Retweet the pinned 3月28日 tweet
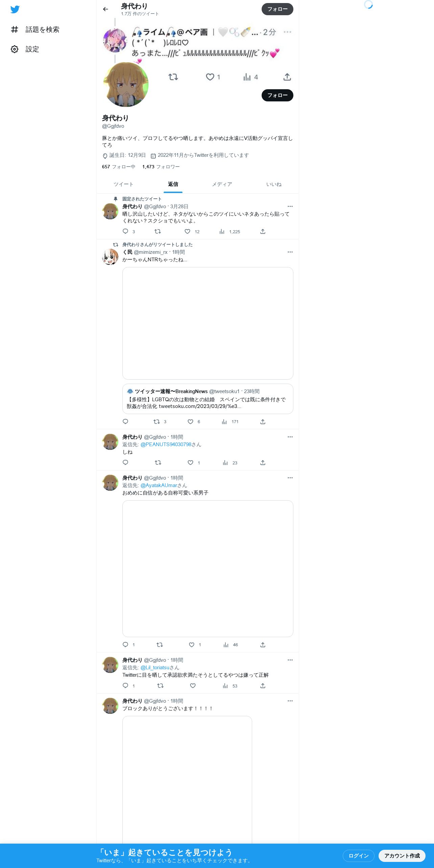Image resolution: width=434 pixels, height=868 pixels. [158, 232]
